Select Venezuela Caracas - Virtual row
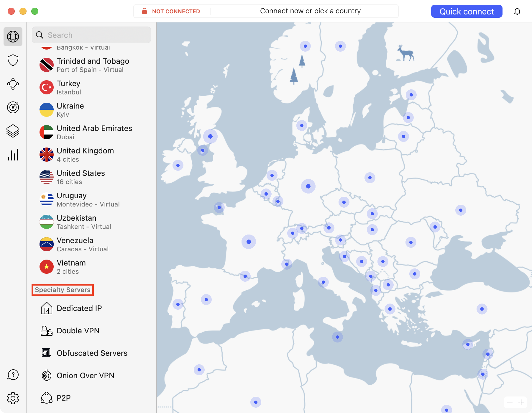 pyautogui.click(x=91, y=244)
